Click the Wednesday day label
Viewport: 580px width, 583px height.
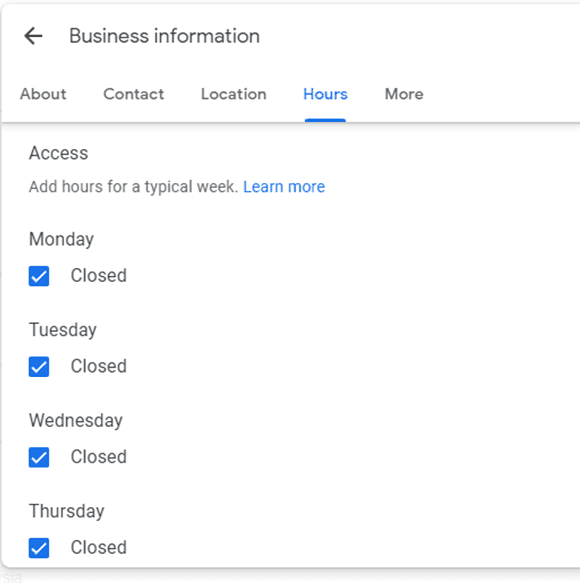coord(76,421)
